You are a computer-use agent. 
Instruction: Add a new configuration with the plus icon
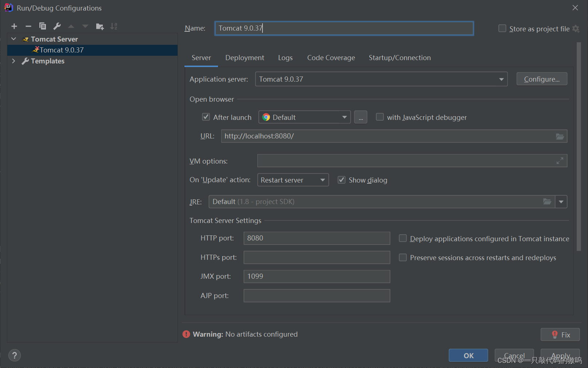pos(14,26)
